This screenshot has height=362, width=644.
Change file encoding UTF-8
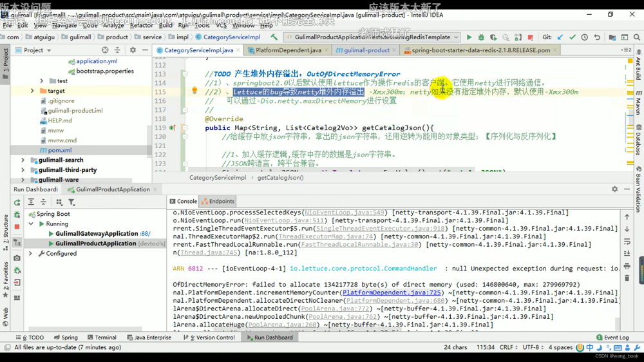click(x=533, y=348)
